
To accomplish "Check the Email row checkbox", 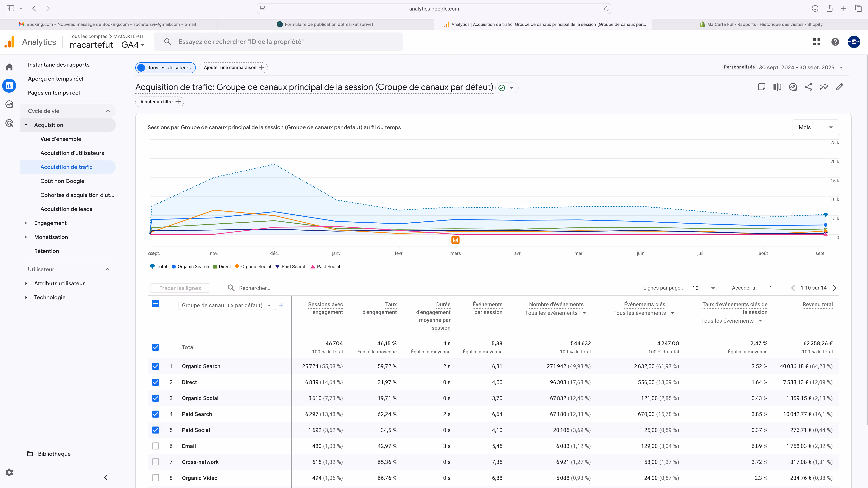I will coord(155,446).
